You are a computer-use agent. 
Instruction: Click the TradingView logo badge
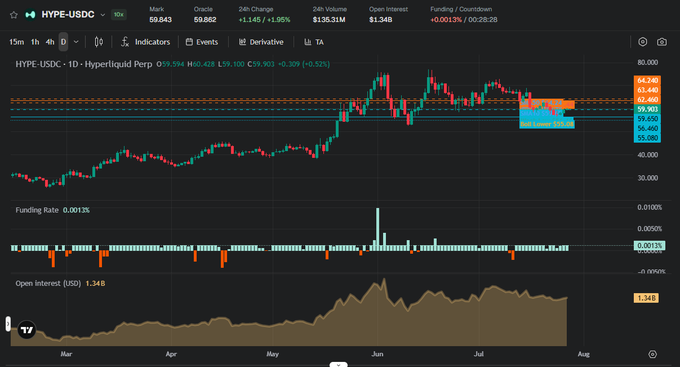[27, 330]
